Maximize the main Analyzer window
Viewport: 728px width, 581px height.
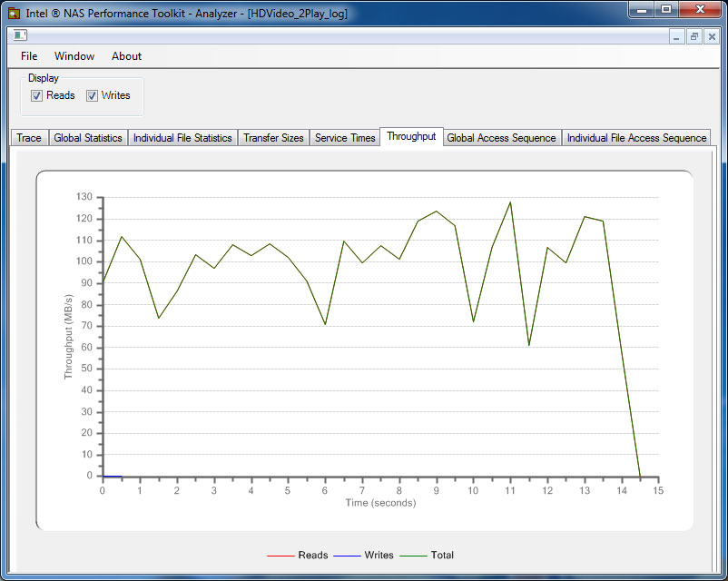(x=666, y=10)
